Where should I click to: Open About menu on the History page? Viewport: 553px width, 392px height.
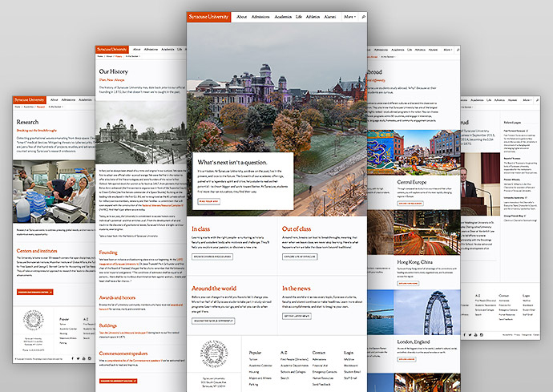click(137, 50)
